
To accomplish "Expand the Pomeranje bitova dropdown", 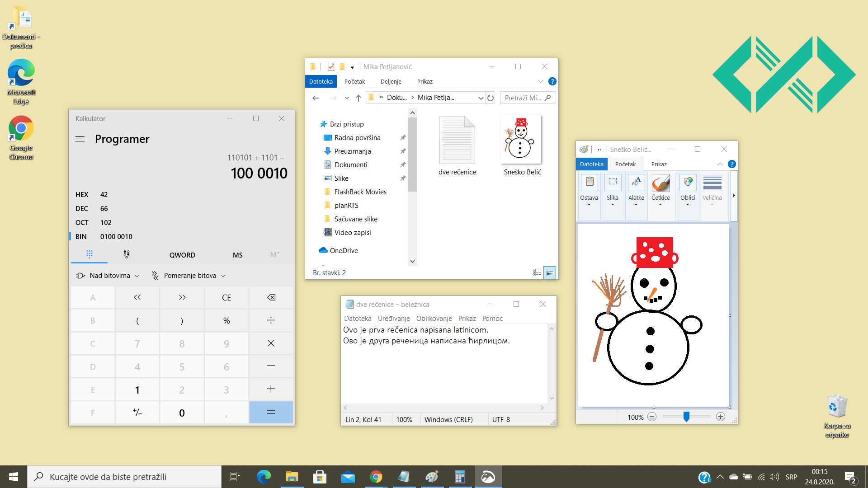I will 189,276.
